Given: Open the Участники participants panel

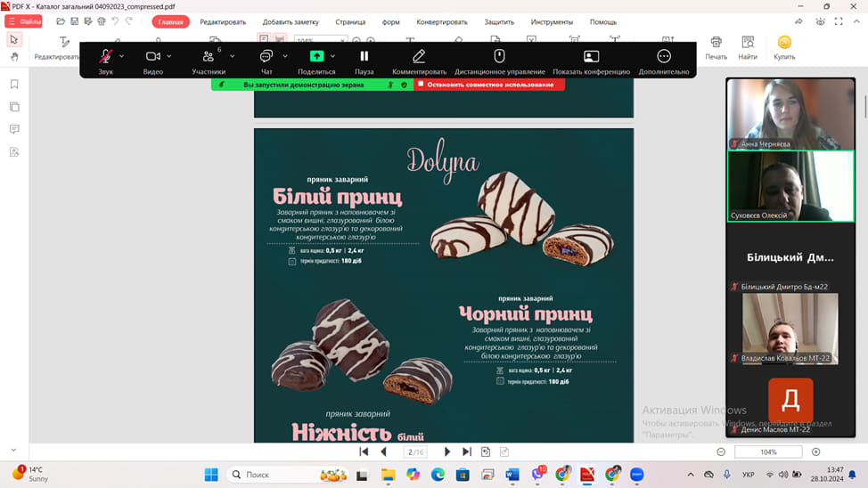Looking at the screenshot, I should (209, 57).
